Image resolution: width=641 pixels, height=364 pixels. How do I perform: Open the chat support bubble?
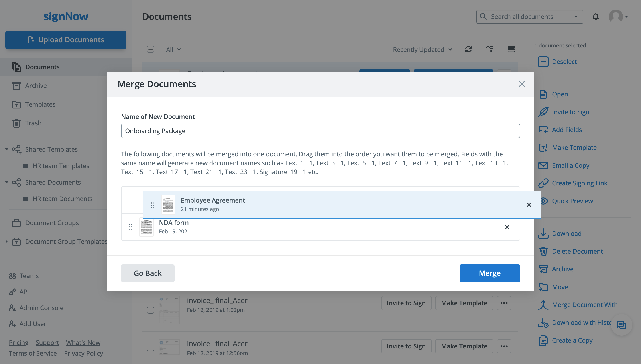(622, 325)
